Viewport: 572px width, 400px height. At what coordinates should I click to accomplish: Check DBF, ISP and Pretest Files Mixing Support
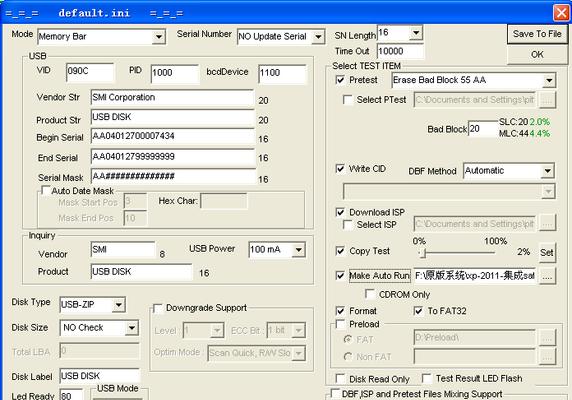tap(335, 394)
